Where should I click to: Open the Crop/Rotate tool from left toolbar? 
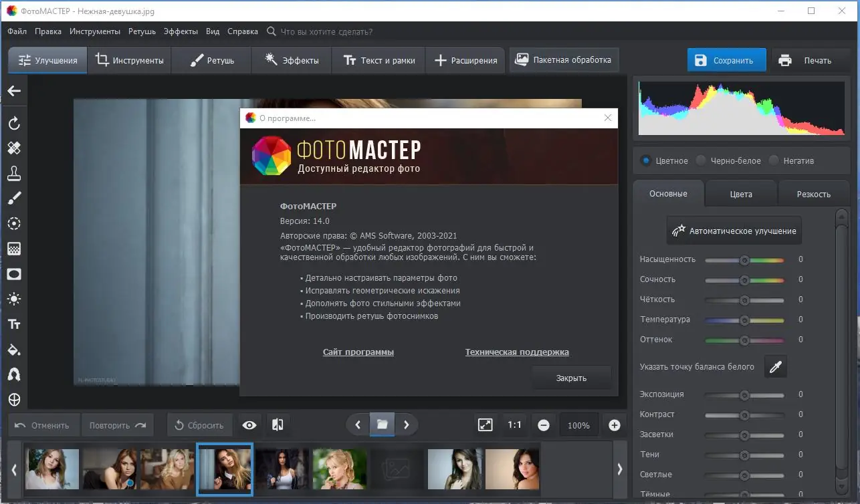pos(14,123)
